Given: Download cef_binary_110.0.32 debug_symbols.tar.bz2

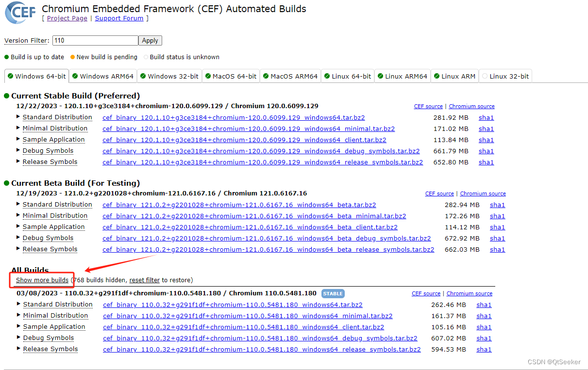Looking at the screenshot, I should click(x=260, y=338).
